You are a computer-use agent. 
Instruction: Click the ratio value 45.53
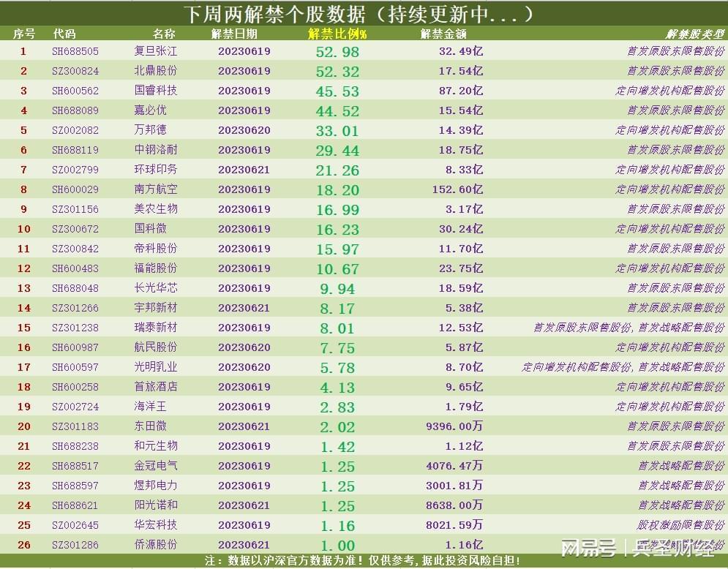coord(337,91)
